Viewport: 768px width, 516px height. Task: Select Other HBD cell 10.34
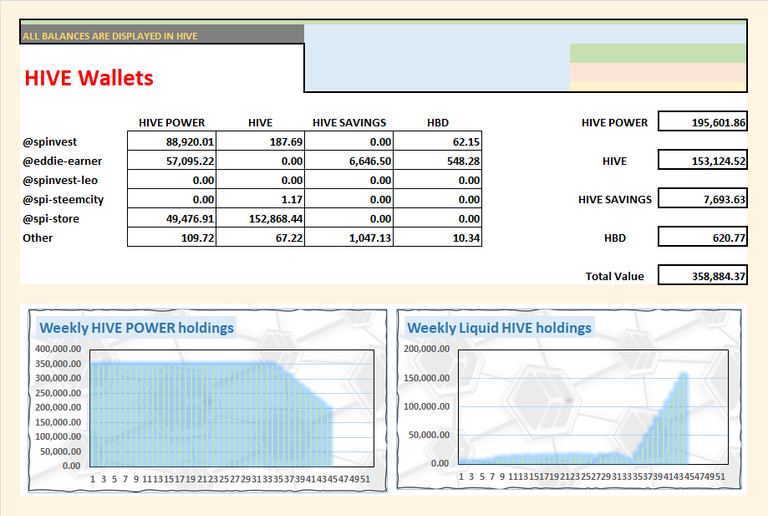pos(437,237)
